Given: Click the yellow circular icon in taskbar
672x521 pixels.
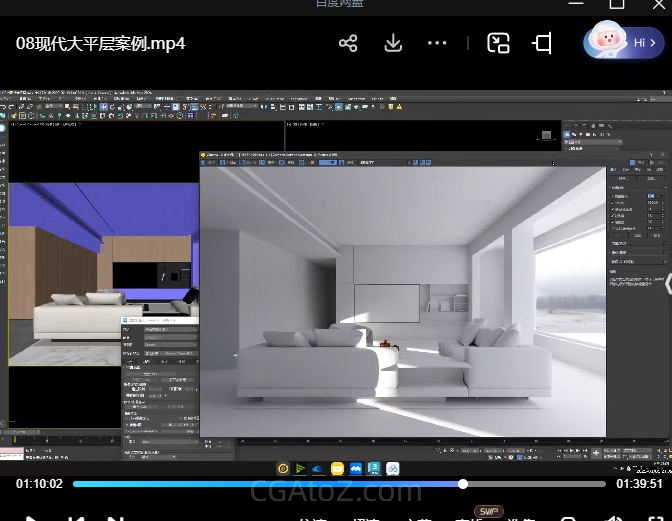Looking at the screenshot, I should 283,468.
